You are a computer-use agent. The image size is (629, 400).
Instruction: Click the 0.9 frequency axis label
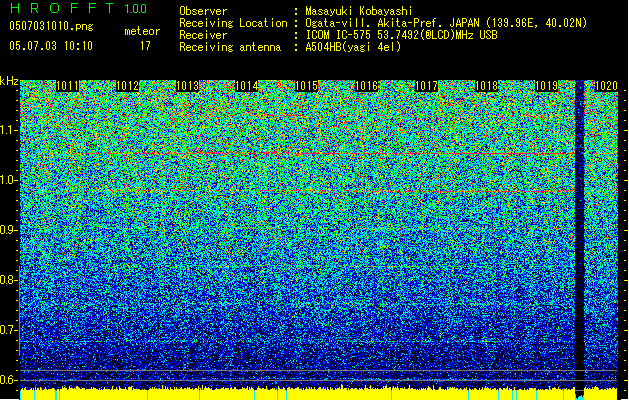tap(8, 230)
